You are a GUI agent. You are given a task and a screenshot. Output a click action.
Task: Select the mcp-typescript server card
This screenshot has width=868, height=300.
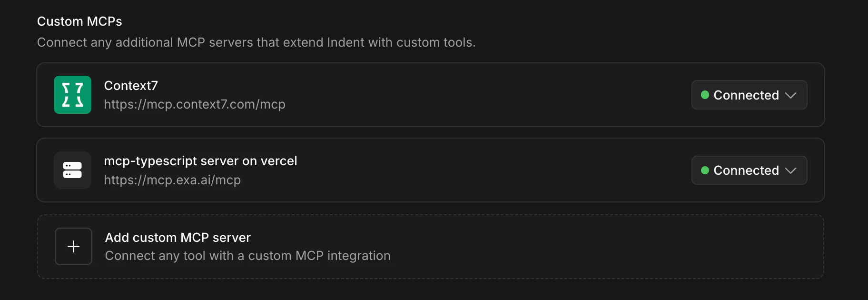(431, 170)
